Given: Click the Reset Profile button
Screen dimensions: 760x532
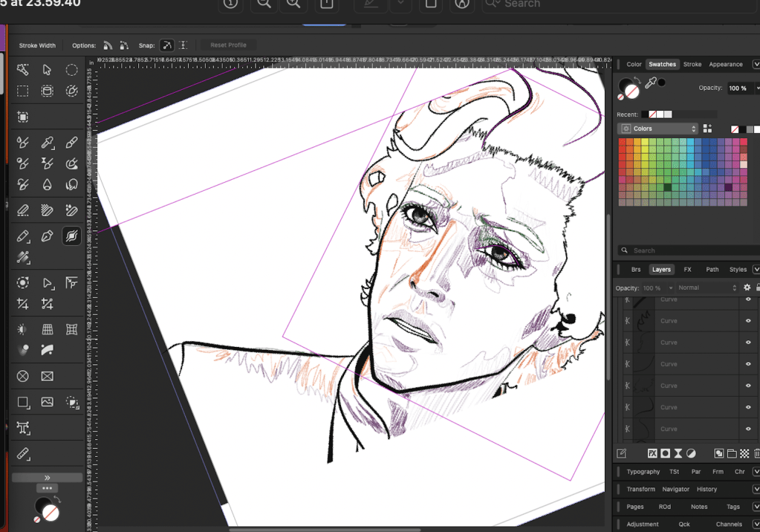Looking at the screenshot, I should point(228,45).
